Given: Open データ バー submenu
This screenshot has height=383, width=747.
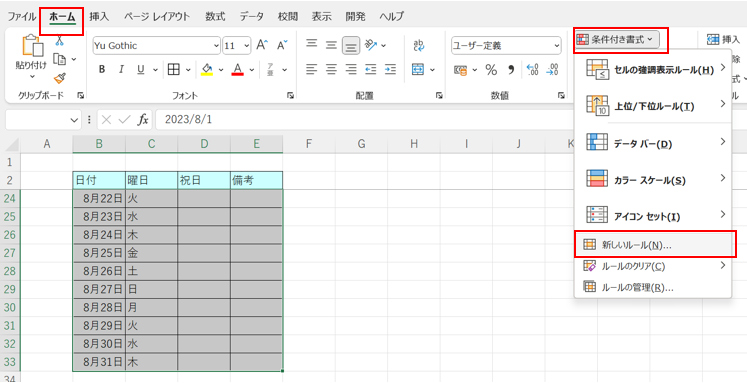Looking at the screenshot, I should tap(653, 144).
